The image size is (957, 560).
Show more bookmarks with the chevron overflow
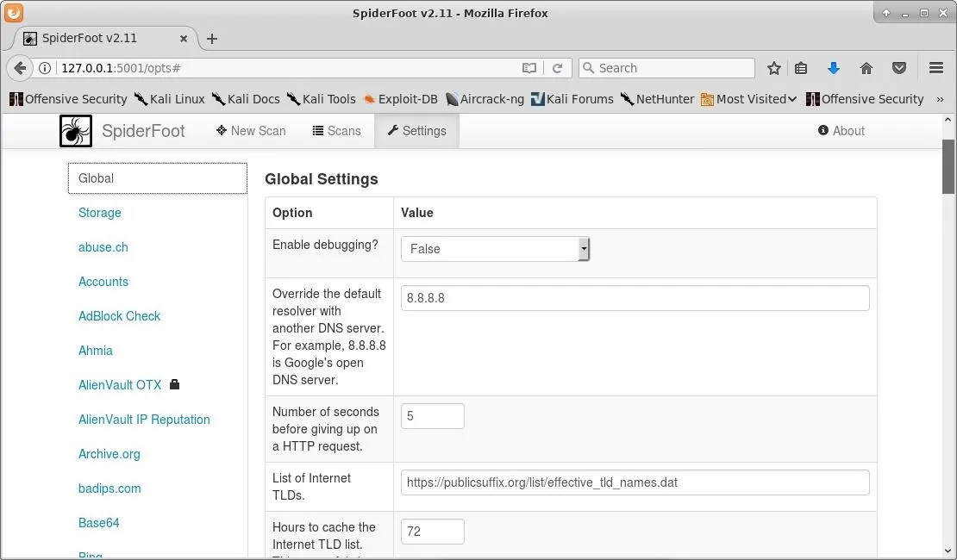coord(940,99)
